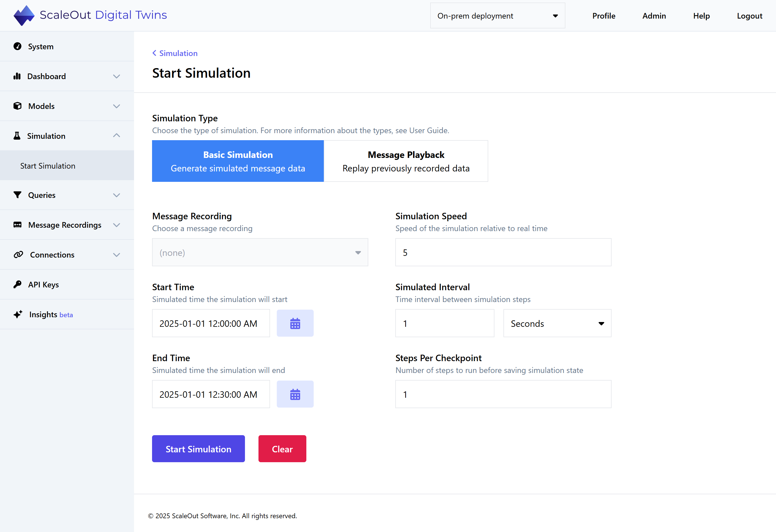776x532 pixels.
Task: Click the Queries sidebar label
Action: 42,195
